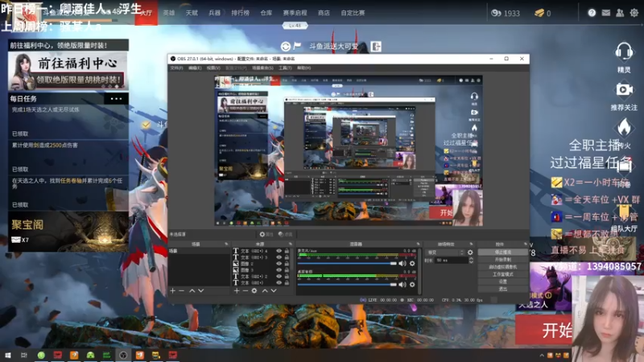
Task: Move source down in Sources panel
Action: point(274,290)
